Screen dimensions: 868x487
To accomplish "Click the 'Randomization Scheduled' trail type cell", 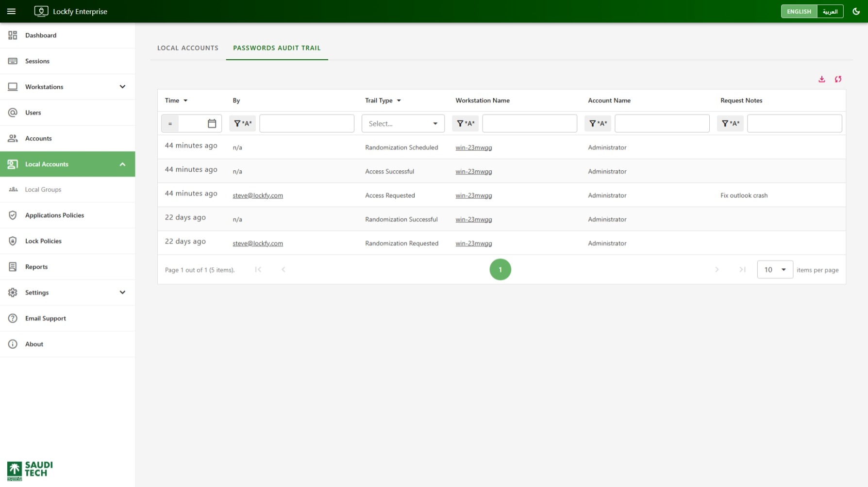I will (401, 147).
